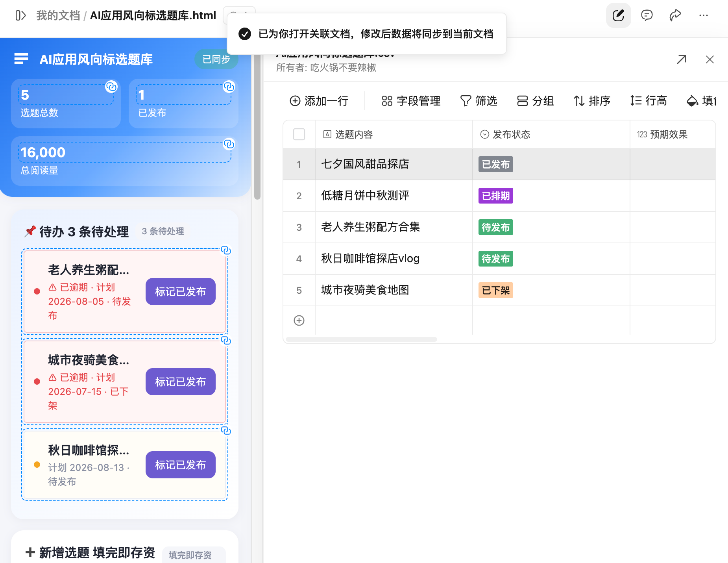Click 添加一行 in the table toolbar
The width and height of the screenshot is (728, 563).
(319, 101)
